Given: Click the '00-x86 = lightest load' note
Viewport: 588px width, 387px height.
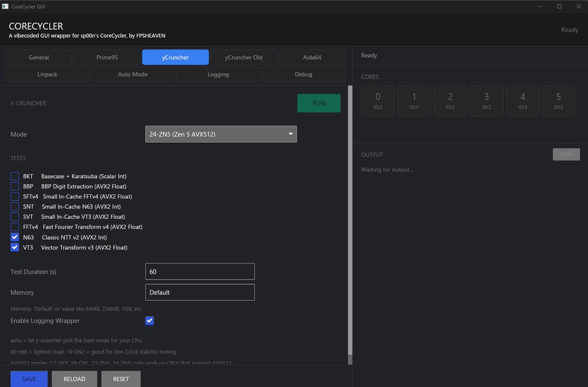Looking at the screenshot, I should (94, 352).
